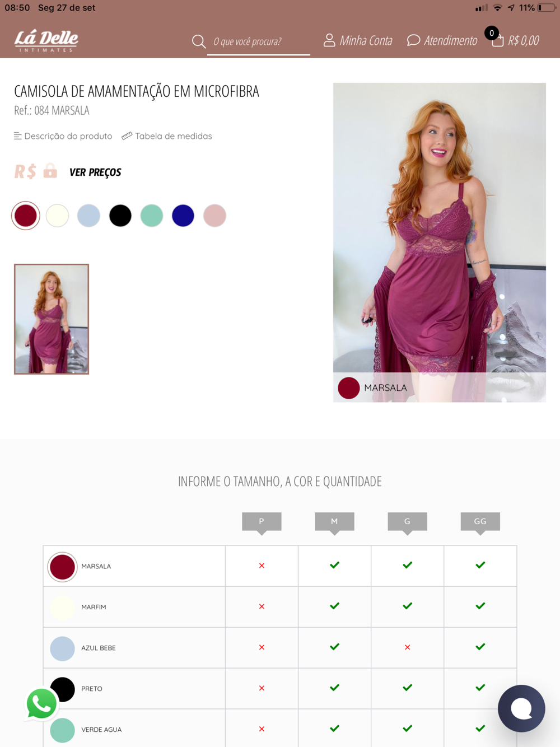The image size is (560, 747).
Task: Pick the light pink color swatch
Action: point(214,216)
